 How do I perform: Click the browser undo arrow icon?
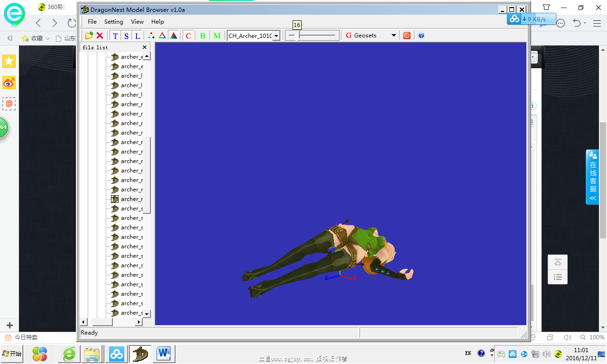pos(577,23)
